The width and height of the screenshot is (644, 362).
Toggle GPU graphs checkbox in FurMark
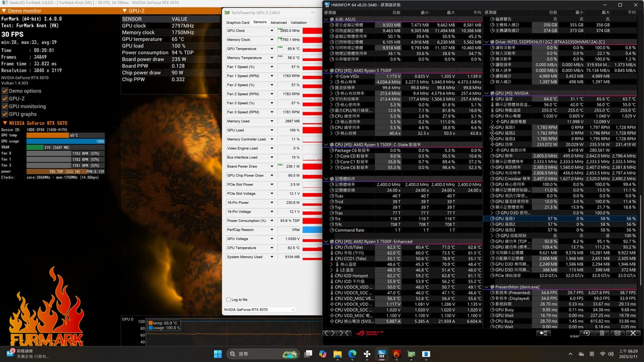pyautogui.click(x=5, y=114)
